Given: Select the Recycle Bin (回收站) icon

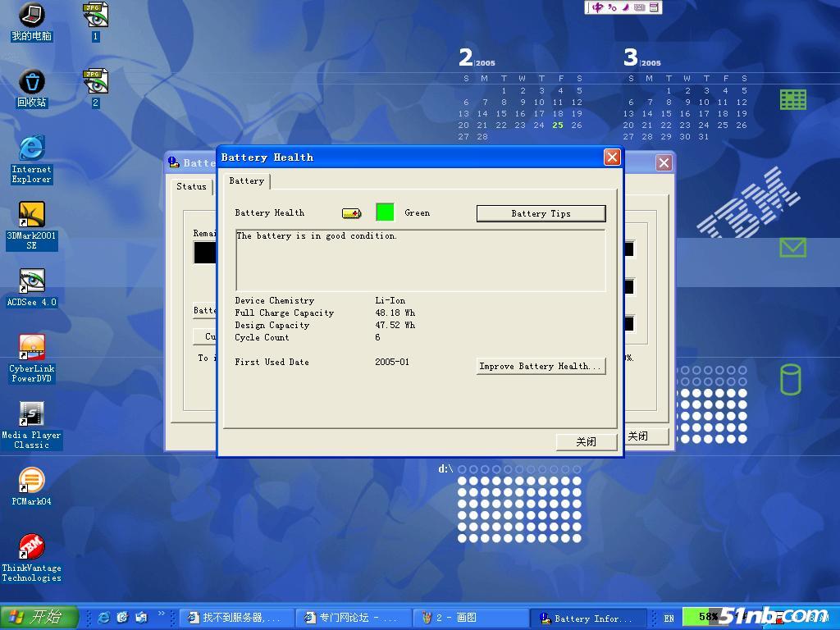Looking at the screenshot, I should click(31, 82).
